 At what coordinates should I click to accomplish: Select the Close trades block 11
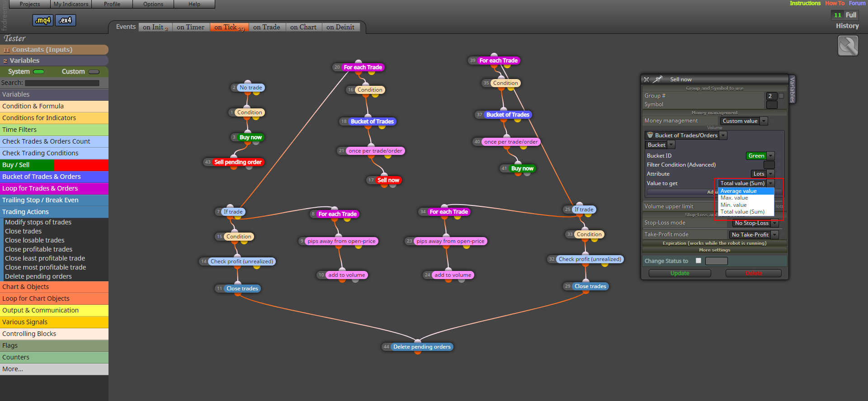coord(242,289)
